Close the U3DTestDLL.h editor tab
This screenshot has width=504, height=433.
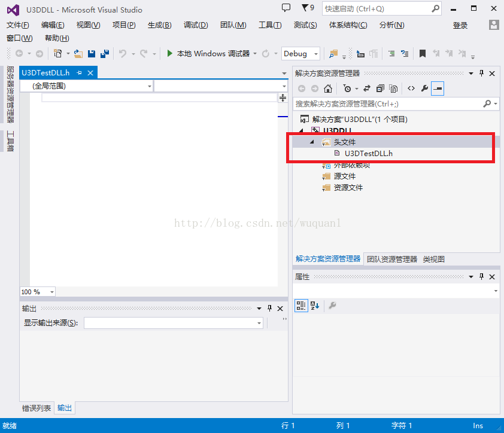90,73
